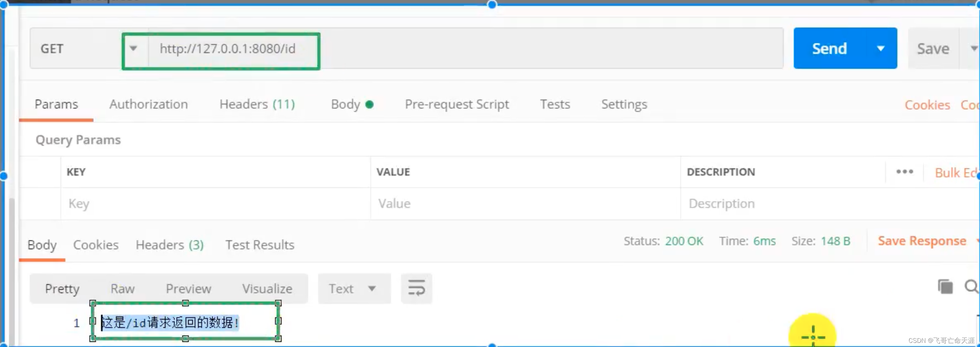Click the search response magnifier icon
Screen dimensions: 980x347
(972, 287)
